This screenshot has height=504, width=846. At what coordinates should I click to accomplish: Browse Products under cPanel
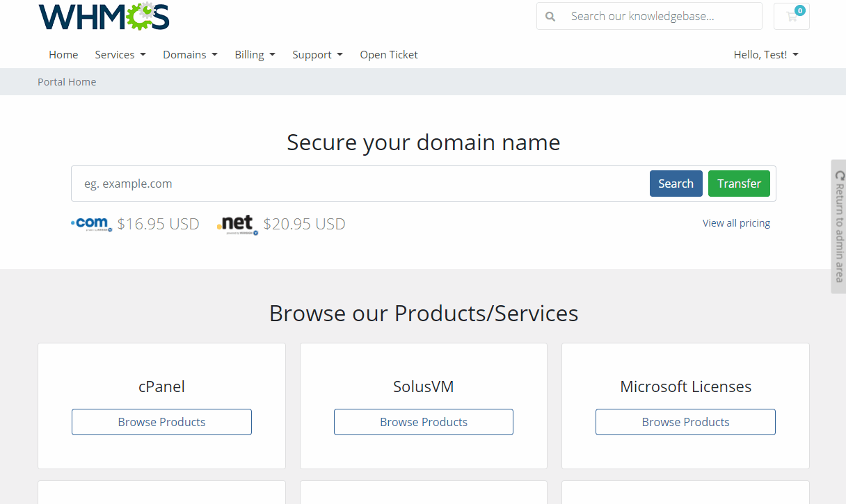[x=161, y=422]
